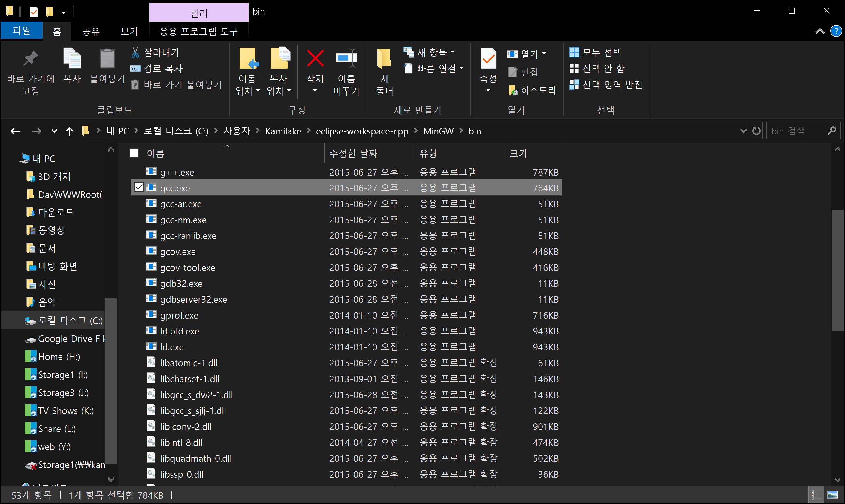Click the red Delete (삭제) icon
This screenshot has width=845, height=504.
315,58
